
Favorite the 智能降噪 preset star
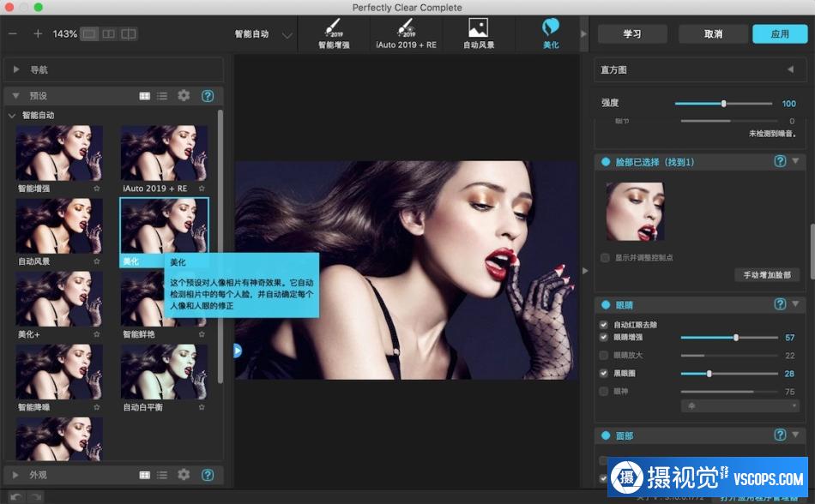(97, 407)
